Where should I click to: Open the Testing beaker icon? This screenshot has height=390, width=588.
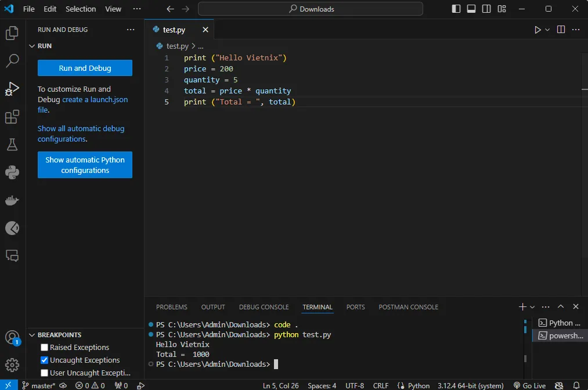(x=12, y=145)
